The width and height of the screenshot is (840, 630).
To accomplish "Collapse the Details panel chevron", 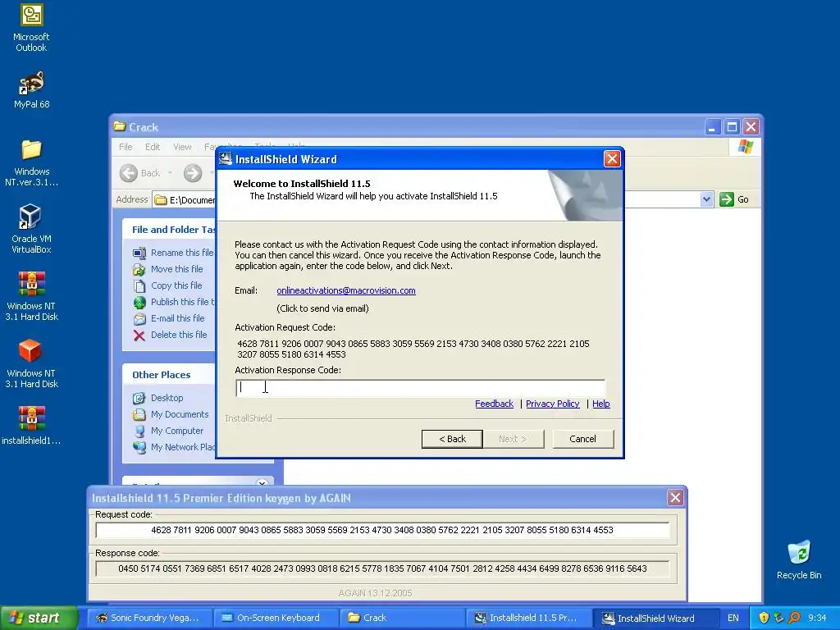I will 262,482.
